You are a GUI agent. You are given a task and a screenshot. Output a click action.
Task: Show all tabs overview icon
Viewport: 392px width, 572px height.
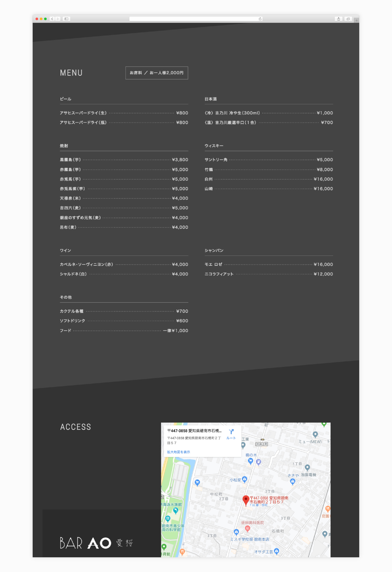[348, 19]
